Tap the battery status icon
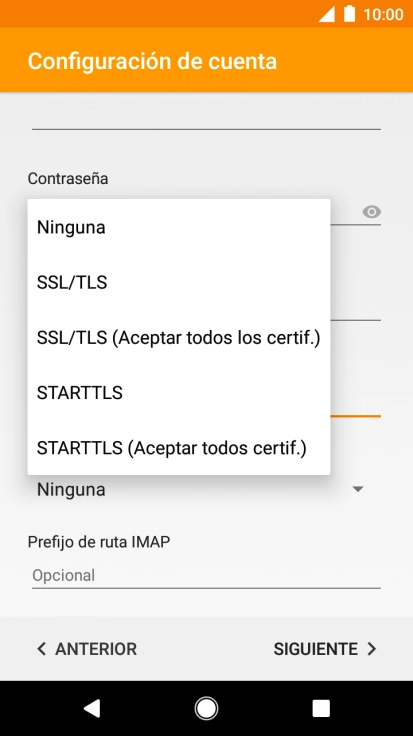 (349, 14)
